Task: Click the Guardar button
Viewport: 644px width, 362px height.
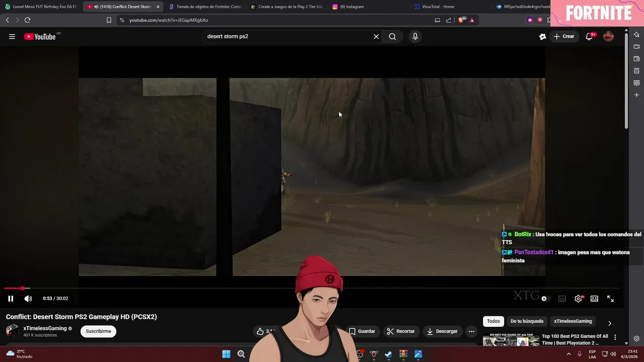Action: click(362, 331)
